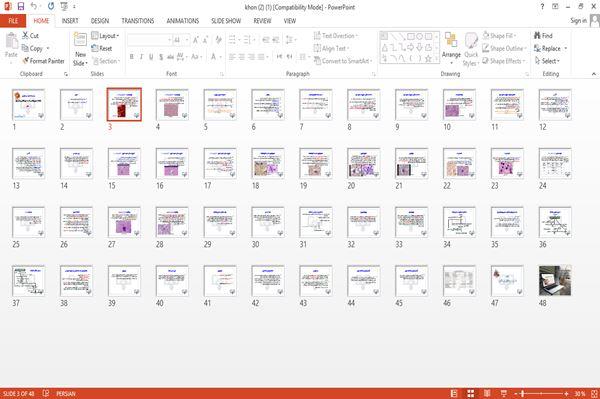Switch to the REVIEW tab
Screen dimensions: 600x399
click(x=262, y=21)
